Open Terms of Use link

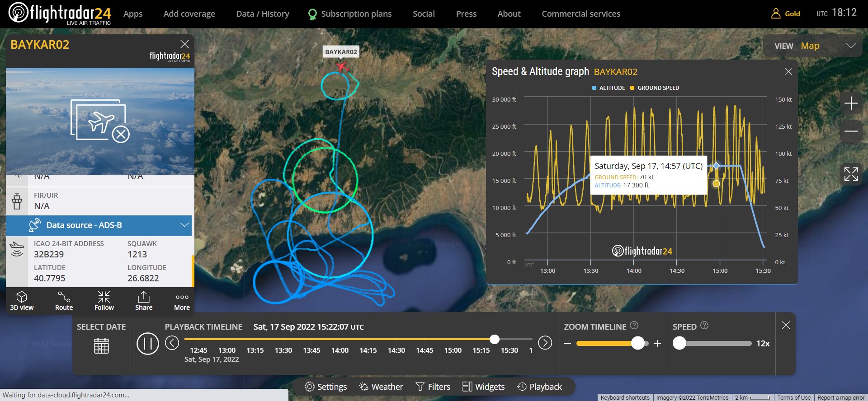794,397
